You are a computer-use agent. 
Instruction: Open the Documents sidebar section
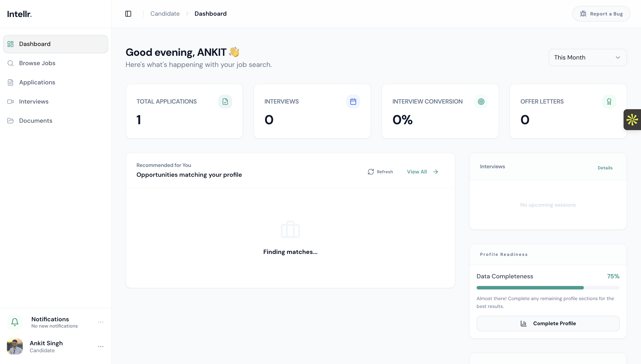tap(36, 121)
